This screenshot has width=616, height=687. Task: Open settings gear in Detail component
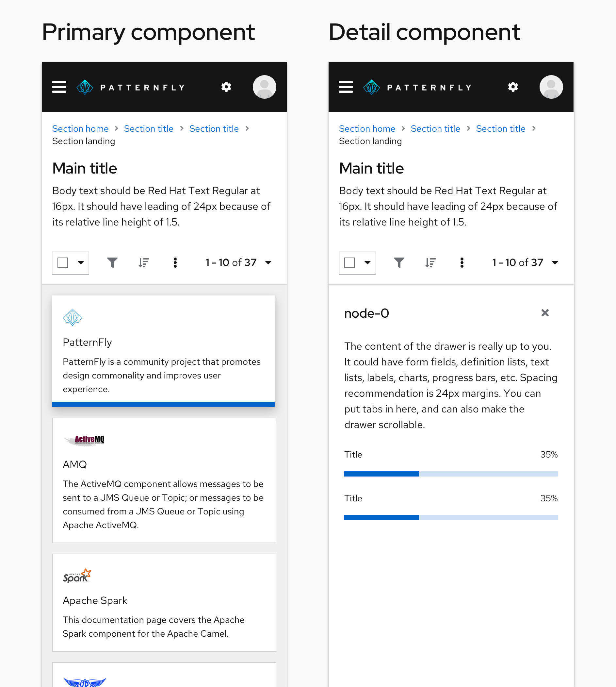click(x=513, y=87)
